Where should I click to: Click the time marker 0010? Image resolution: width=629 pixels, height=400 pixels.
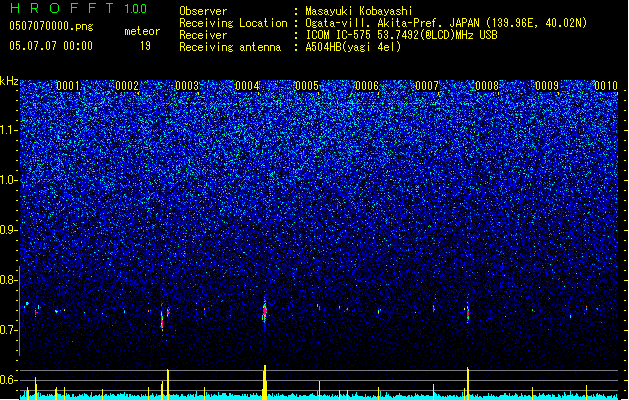click(x=606, y=86)
